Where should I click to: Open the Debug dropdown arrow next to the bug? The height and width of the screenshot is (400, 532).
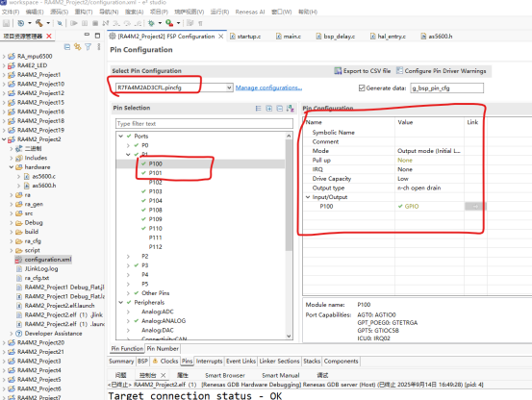(160, 23)
